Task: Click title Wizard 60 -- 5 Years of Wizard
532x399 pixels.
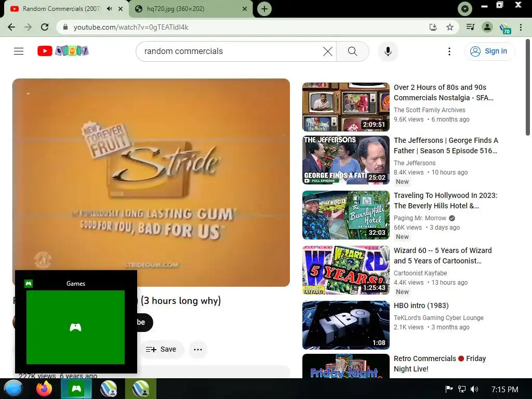Action: point(443,256)
